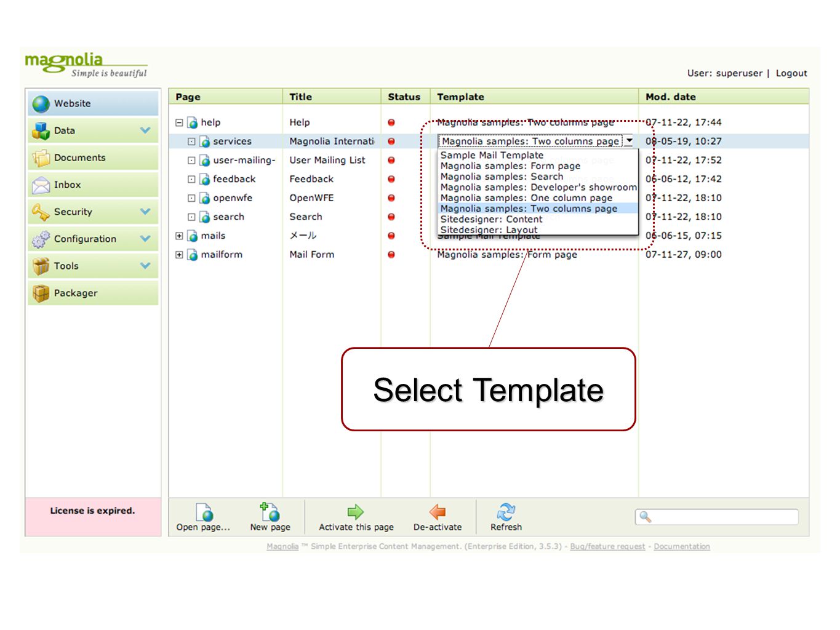Click the page icon beside openwfe
The image size is (840, 630).
pos(205,198)
